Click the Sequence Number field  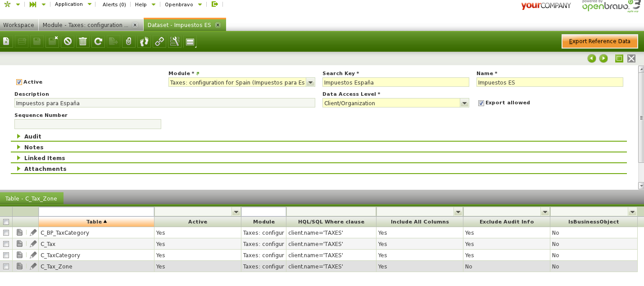(x=88, y=124)
